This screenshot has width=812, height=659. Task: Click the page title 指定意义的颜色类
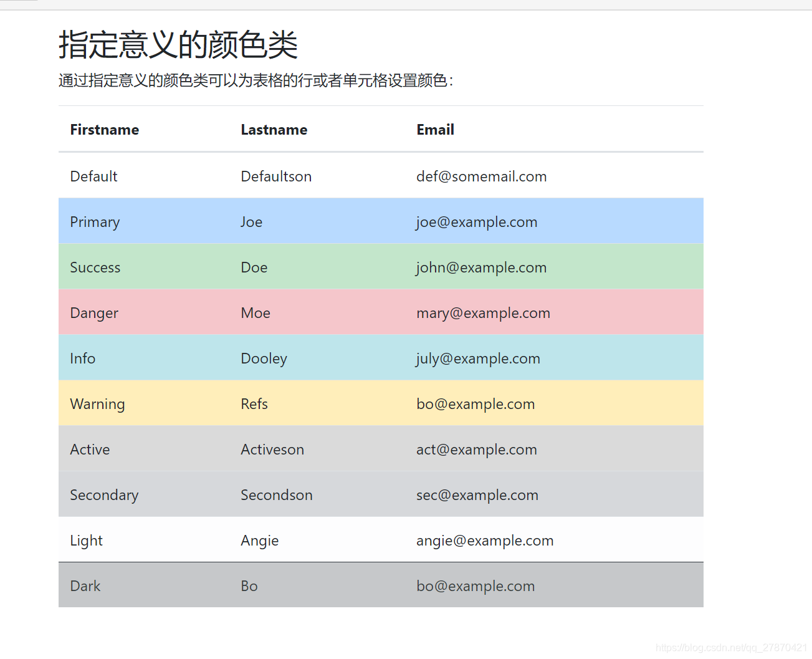[x=178, y=45]
